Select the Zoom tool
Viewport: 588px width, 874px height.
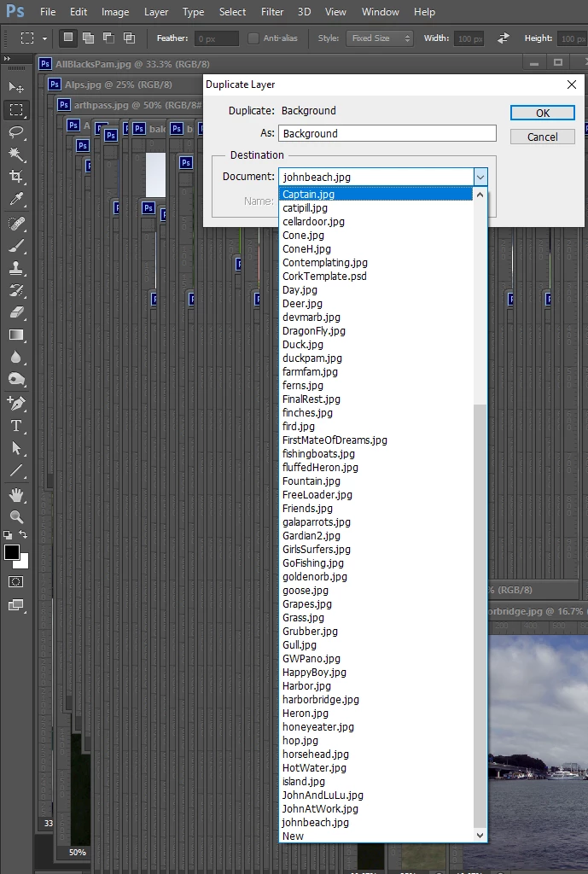click(x=16, y=517)
